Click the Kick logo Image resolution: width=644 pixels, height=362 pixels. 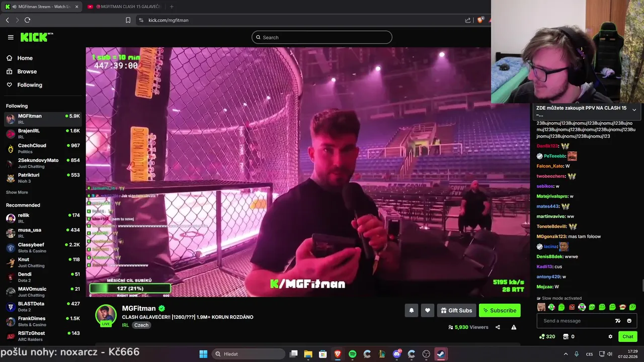[37, 37]
